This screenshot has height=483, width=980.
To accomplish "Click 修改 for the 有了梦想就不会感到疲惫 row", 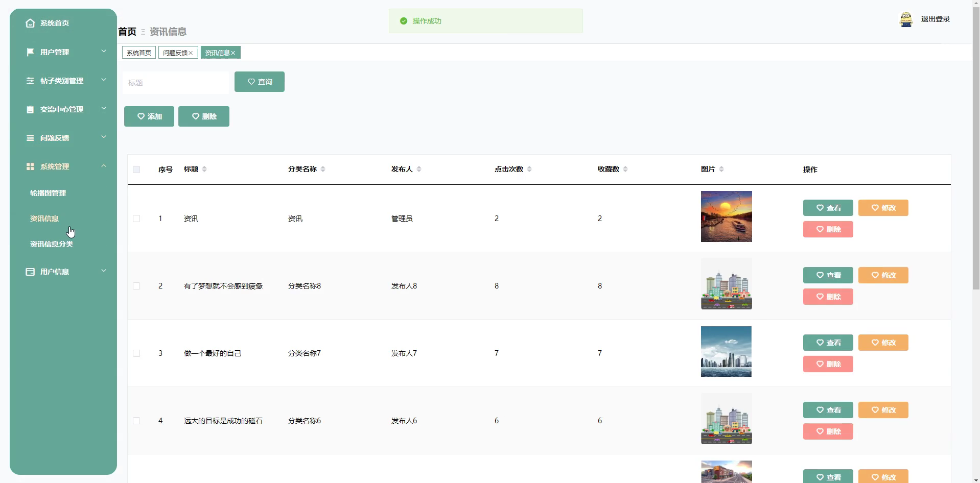I will pyautogui.click(x=883, y=275).
